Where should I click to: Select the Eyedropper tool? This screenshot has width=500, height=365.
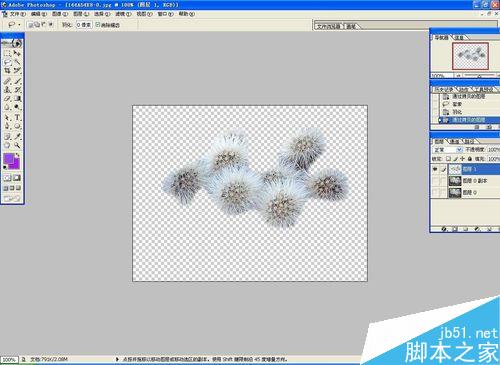(17, 136)
